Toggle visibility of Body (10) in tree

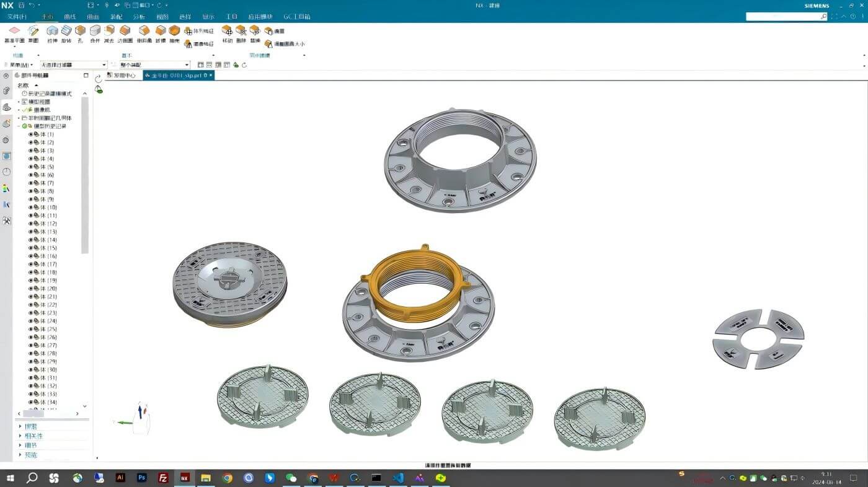tap(30, 208)
